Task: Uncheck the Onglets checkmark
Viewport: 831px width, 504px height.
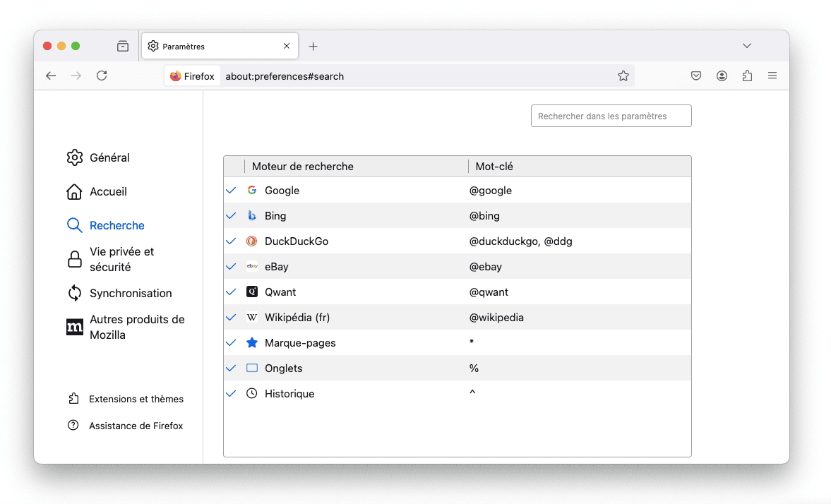Action: pyautogui.click(x=231, y=368)
